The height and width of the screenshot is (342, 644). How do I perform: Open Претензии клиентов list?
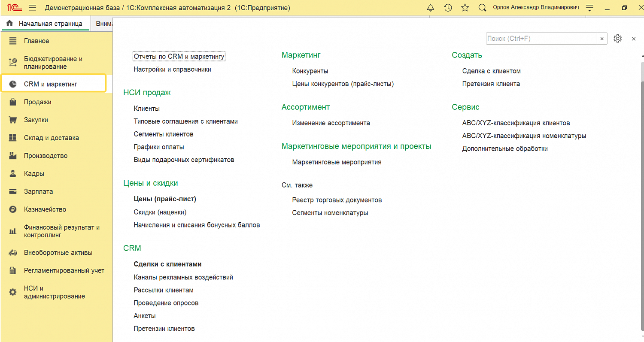click(164, 329)
